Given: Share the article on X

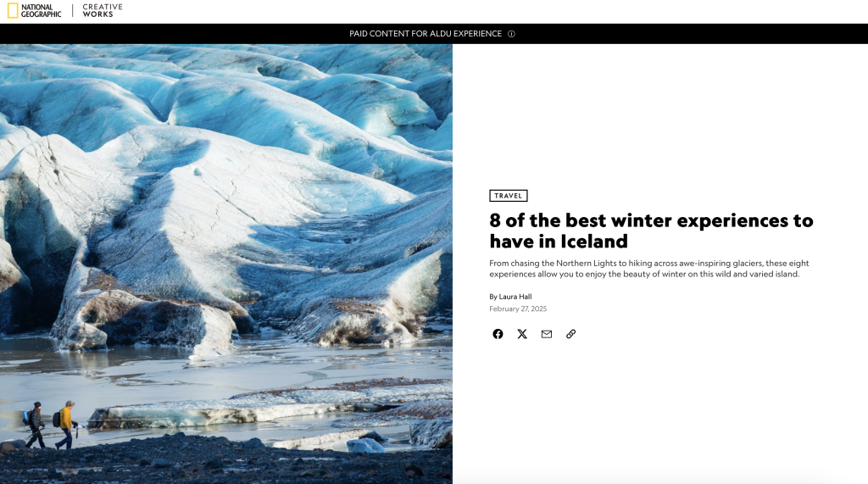Looking at the screenshot, I should point(522,334).
